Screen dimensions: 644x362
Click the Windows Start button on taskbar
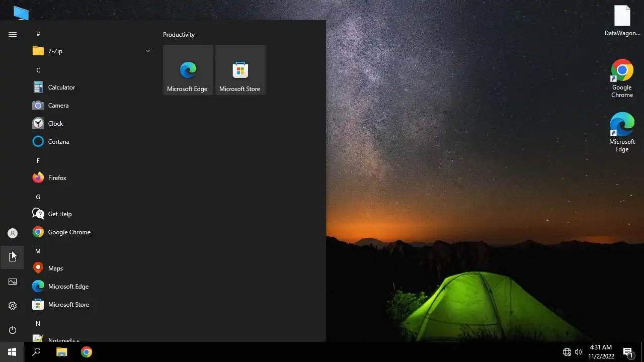point(12,352)
